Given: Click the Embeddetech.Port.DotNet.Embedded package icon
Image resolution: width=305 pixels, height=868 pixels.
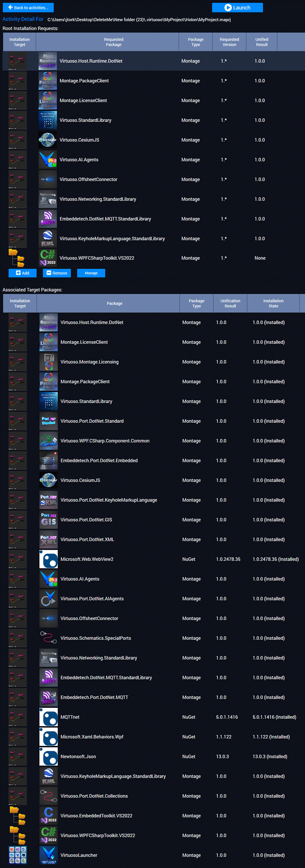Looking at the screenshot, I should (x=48, y=460).
